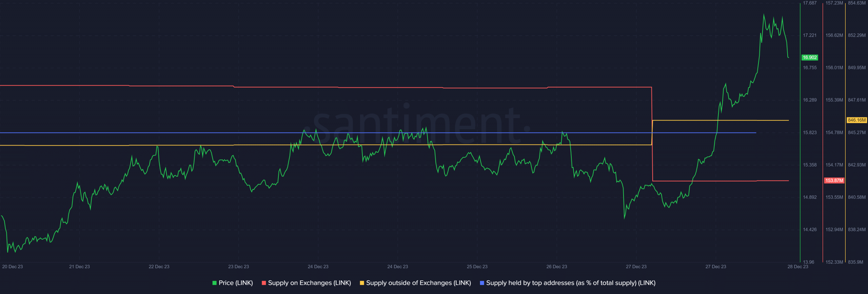The image size is (868, 294).
Task: Click the 838.24M outside supply axis value
Action: [x=857, y=230]
